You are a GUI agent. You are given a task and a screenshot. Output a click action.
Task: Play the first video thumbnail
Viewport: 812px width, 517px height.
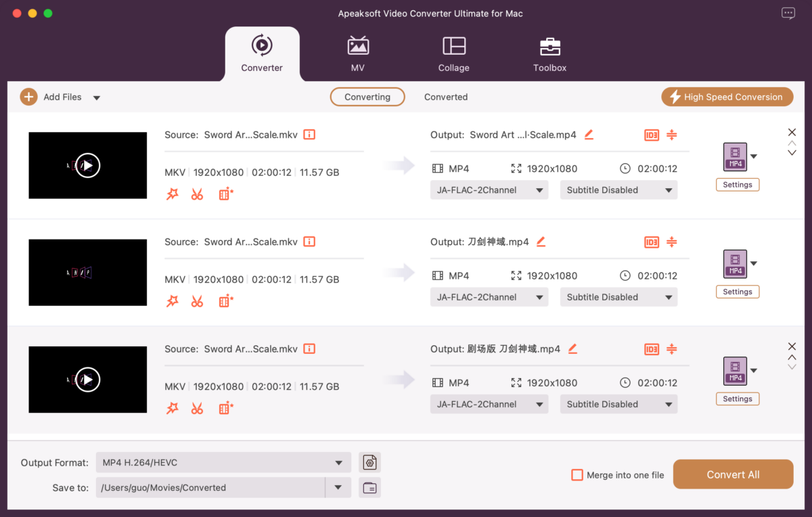tap(88, 165)
